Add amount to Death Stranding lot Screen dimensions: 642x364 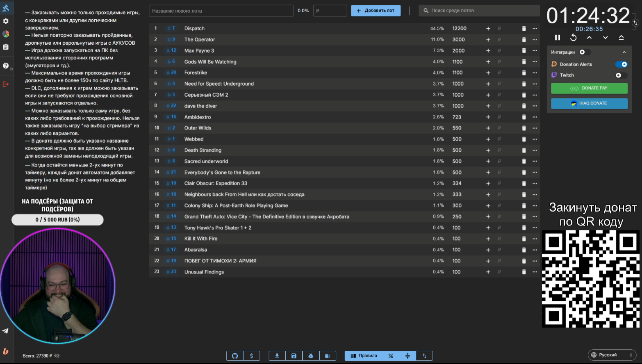click(x=488, y=150)
